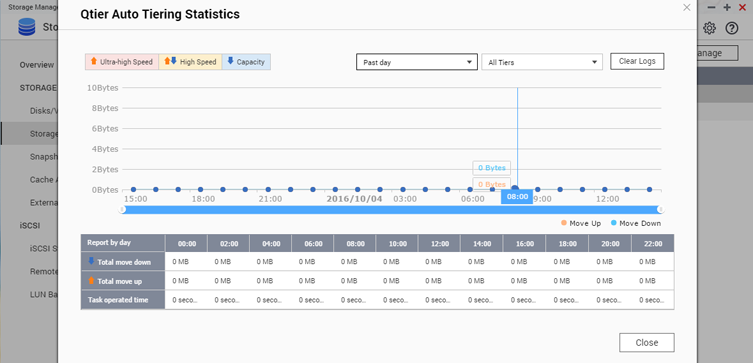Click the 08:00 data point on chart

pos(515,189)
